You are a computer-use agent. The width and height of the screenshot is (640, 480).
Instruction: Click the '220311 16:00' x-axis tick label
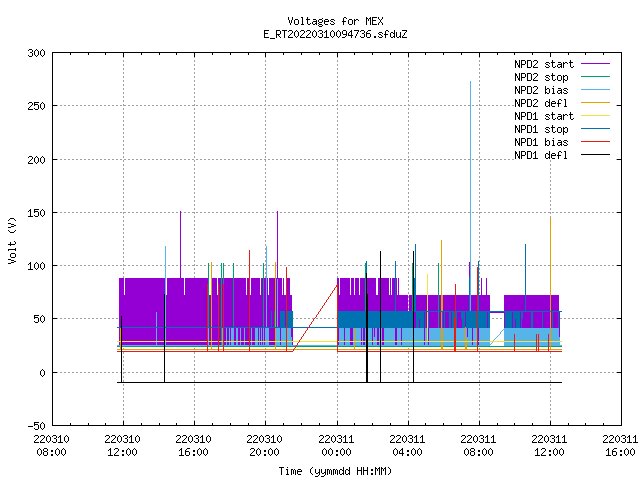point(620,446)
